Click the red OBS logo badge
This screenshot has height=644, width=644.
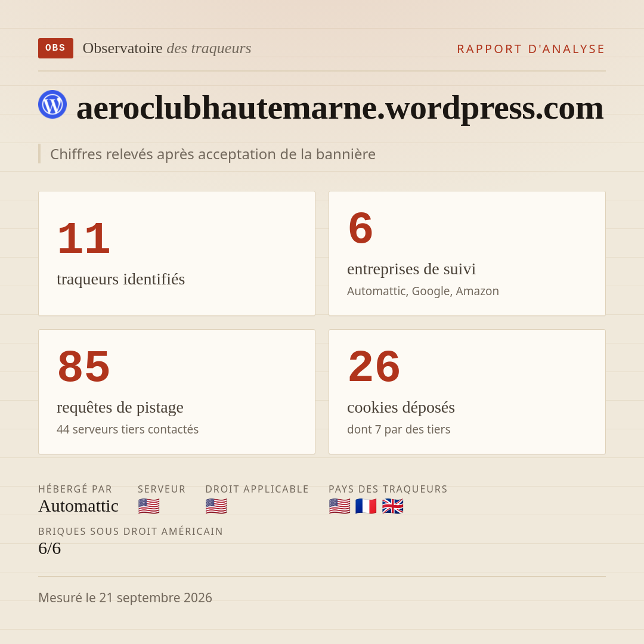click(55, 48)
